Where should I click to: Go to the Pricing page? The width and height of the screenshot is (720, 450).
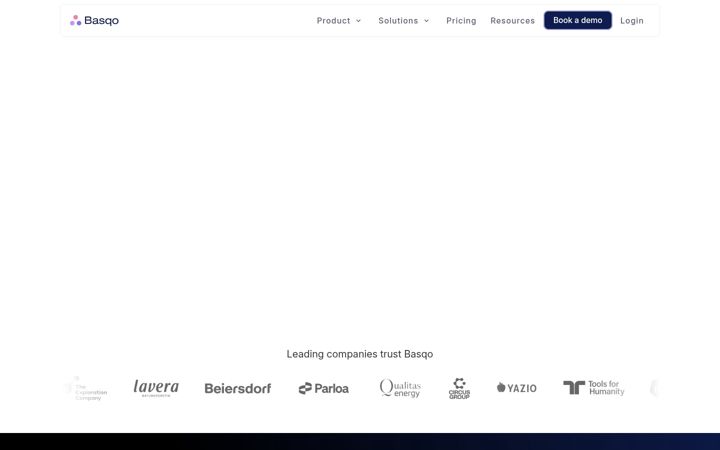tap(461, 21)
